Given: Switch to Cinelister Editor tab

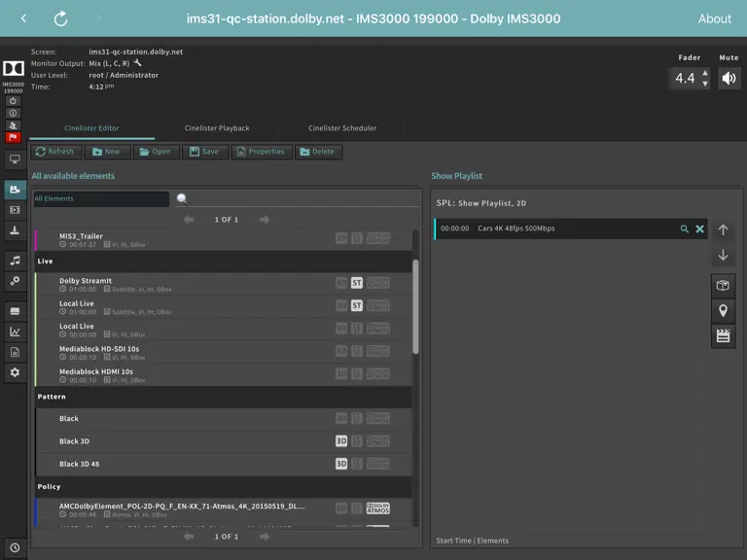Looking at the screenshot, I should (x=91, y=128).
